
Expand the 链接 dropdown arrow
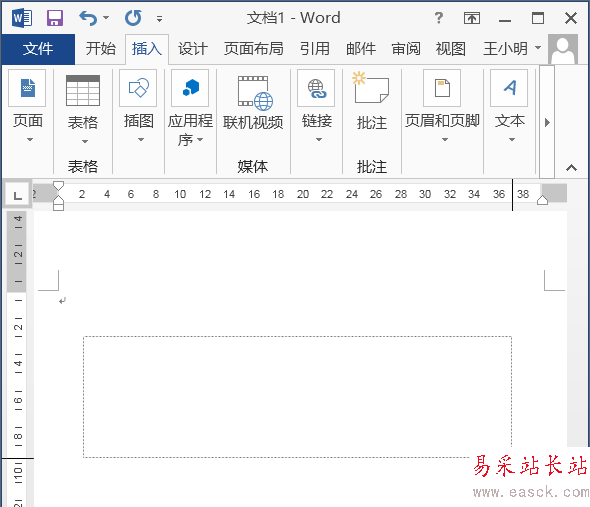(x=319, y=140)
